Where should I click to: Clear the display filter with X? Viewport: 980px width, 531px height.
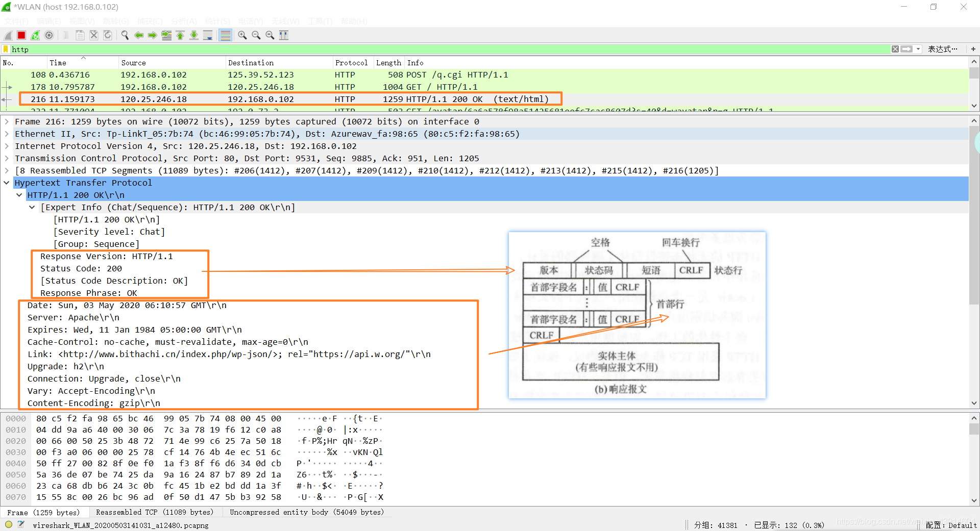895,49
